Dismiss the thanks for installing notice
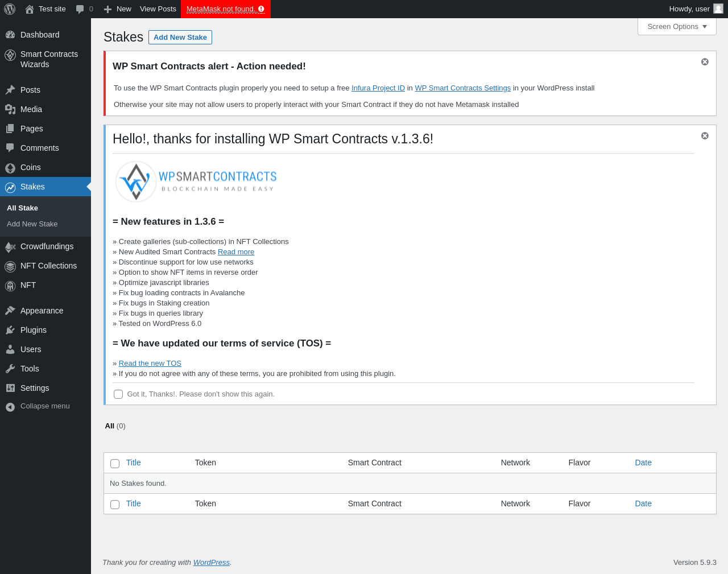 pos(705,136)
